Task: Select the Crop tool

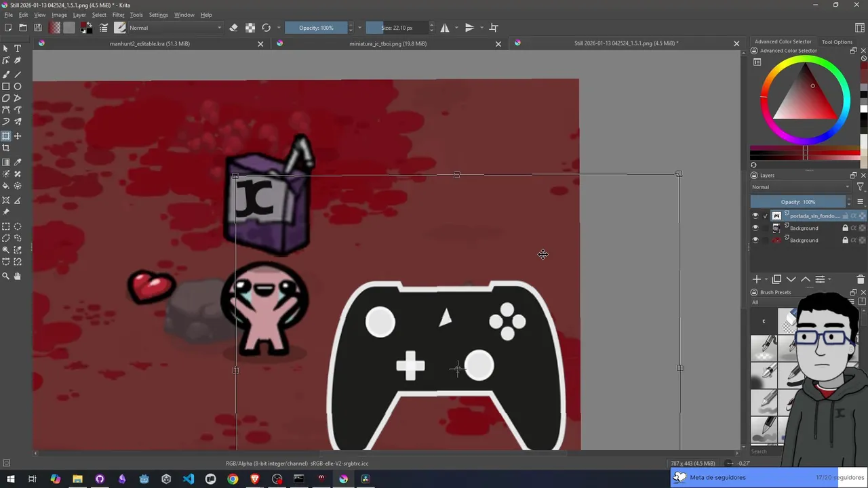Action: point(6,148)
